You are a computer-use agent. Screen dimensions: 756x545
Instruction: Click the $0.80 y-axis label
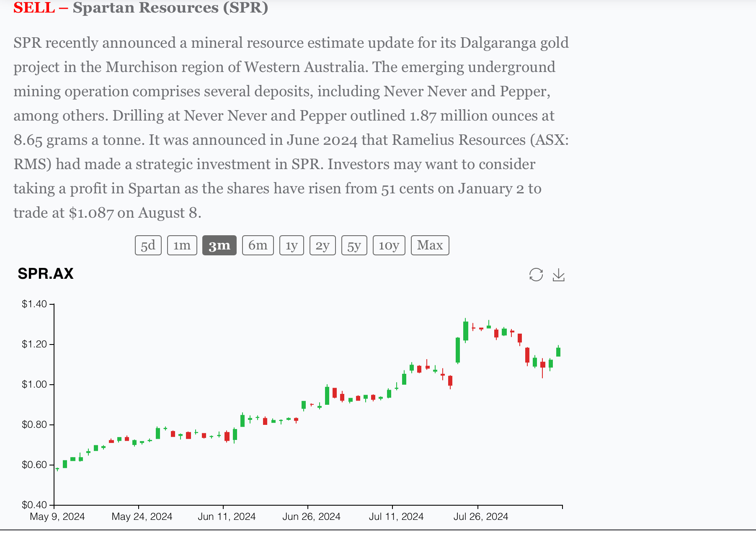point(34,424)
